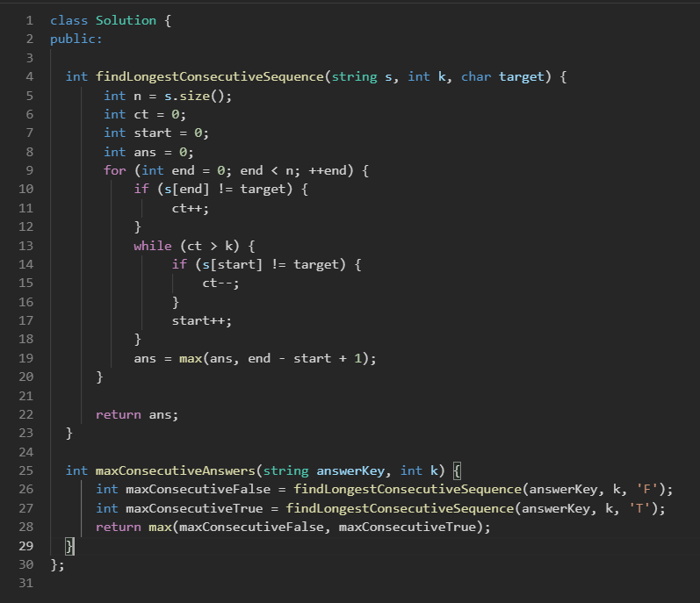The height and width of the screenshot is (603, 700).
Task: Click 'return ans;' on line 22
Action: (137, 415)
